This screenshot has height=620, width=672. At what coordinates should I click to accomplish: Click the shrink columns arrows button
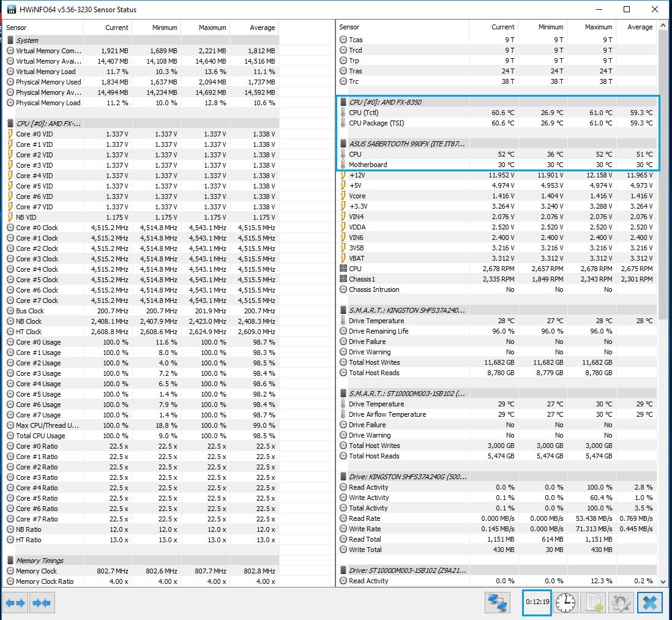click(x=42, y=603)
